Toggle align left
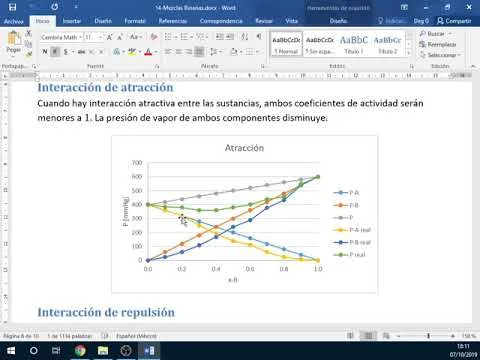This screenshot has height=360, width=480. tap(168, 52)
